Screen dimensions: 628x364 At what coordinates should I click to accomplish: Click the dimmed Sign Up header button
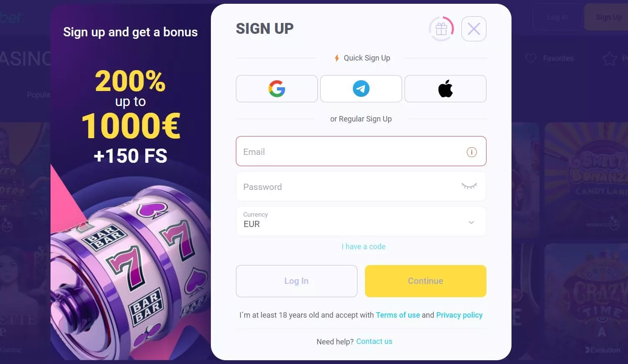click(608, 17)
